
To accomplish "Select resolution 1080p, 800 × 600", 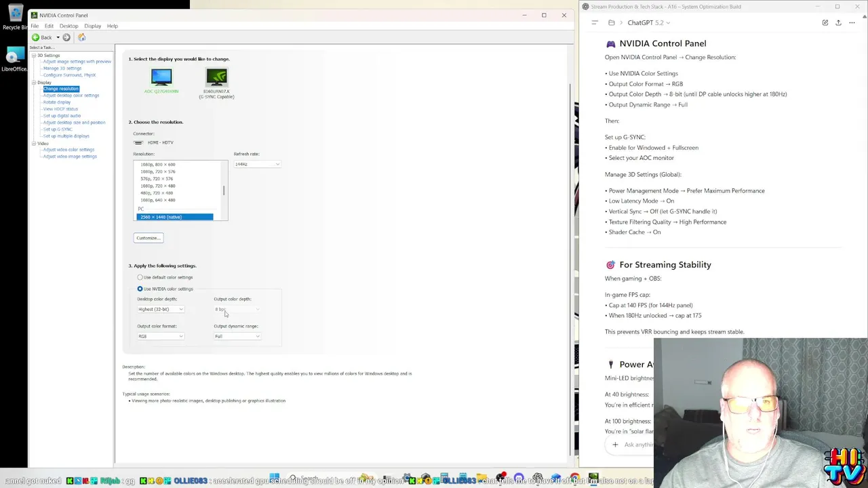I will pyautogui.click(x=157, y=165).
